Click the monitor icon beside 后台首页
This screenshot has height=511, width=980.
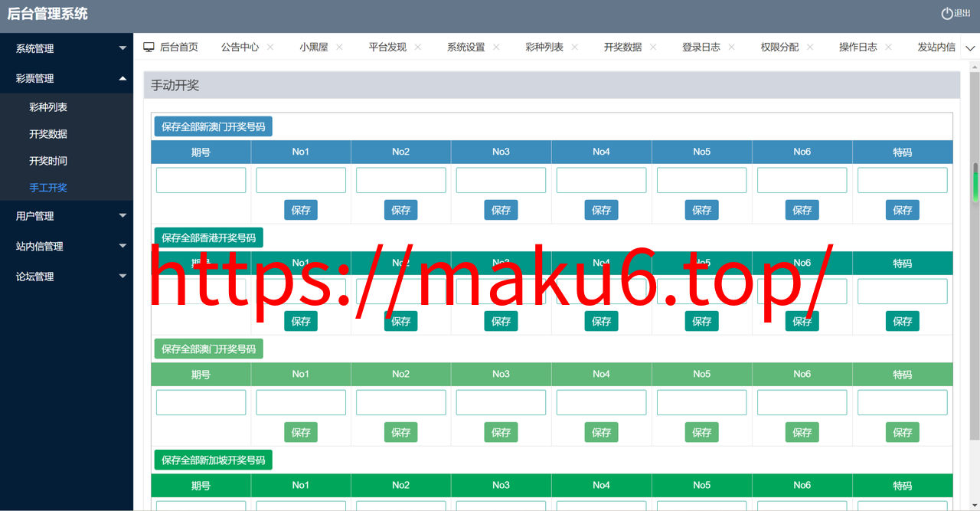(x=149, y=47)
